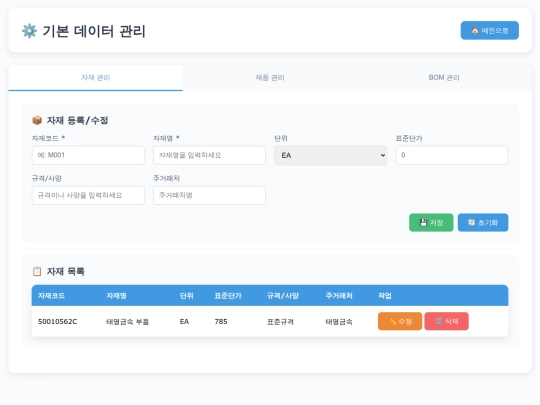
Task: Click the 표준단가 number field
Action: tap(452, 155)
